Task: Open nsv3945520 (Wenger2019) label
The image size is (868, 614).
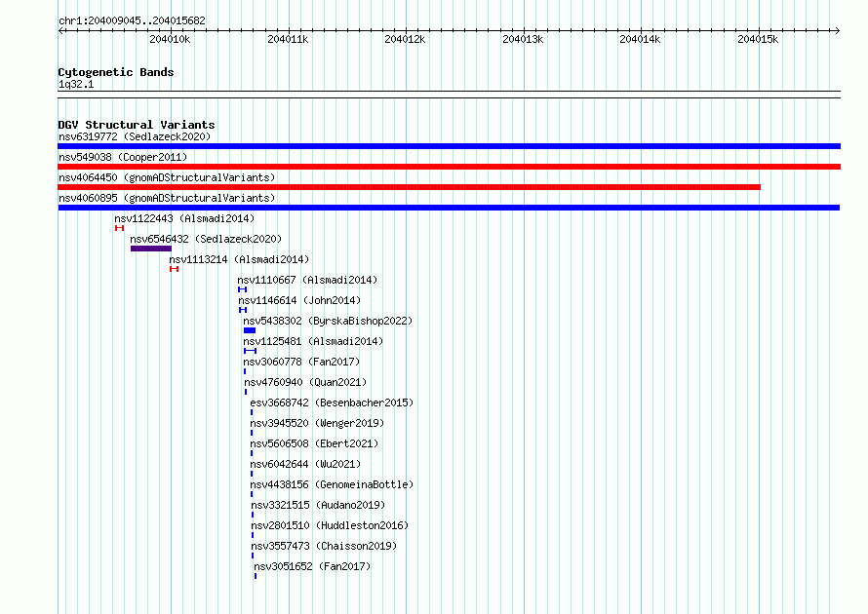Action: point(317,423)
